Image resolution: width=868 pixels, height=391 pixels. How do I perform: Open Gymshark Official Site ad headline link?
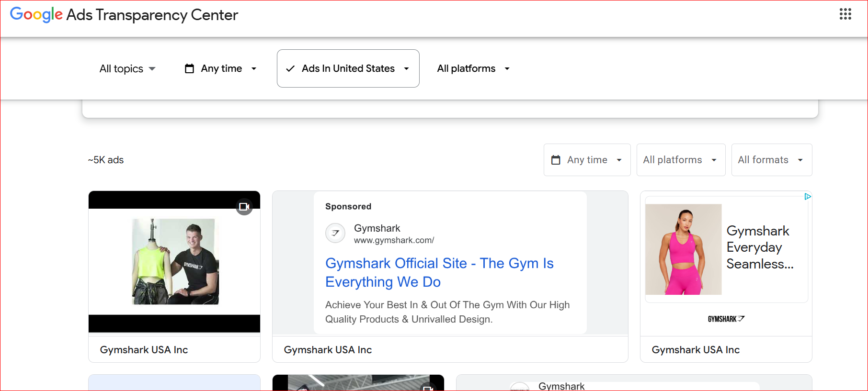coord(439,272)
